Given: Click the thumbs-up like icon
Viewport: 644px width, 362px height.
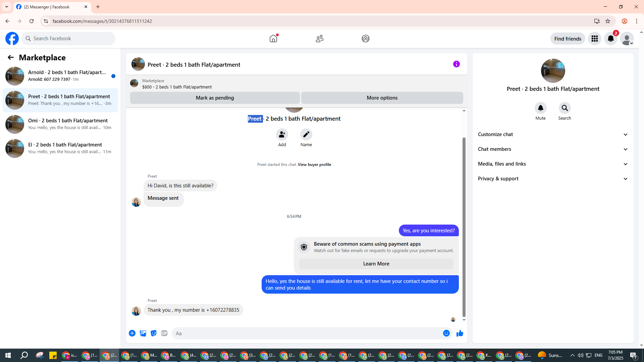Looking at the screenshot, I should 460,333.
